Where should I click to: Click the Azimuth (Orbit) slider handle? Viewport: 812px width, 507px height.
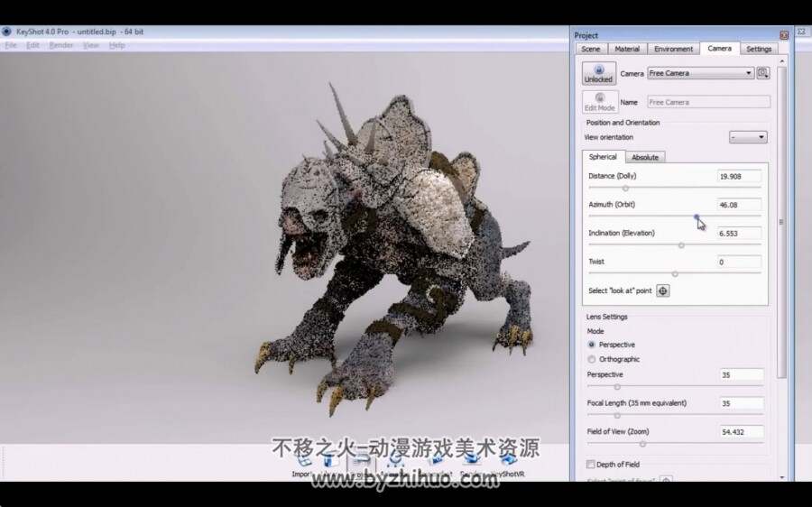tap(697, 217)
